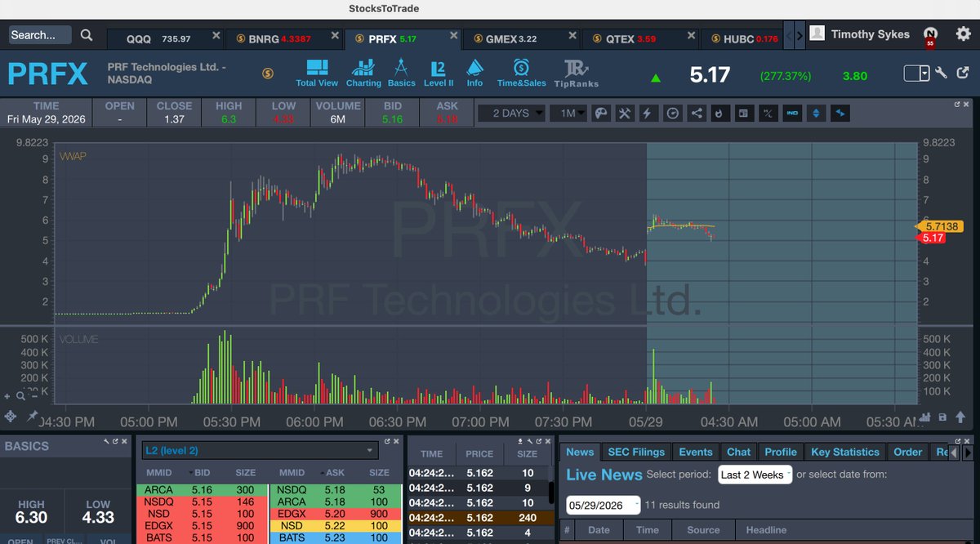Toggle the vertical arrows chart button
This screenshot has height=544, width=980.
pyautogui.click(x=815, y=114)
